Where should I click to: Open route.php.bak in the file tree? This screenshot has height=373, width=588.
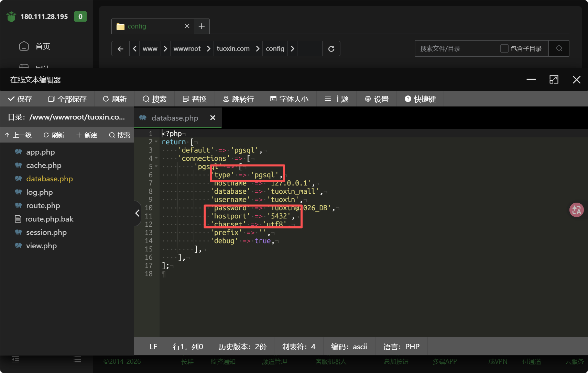click(49, 219)
